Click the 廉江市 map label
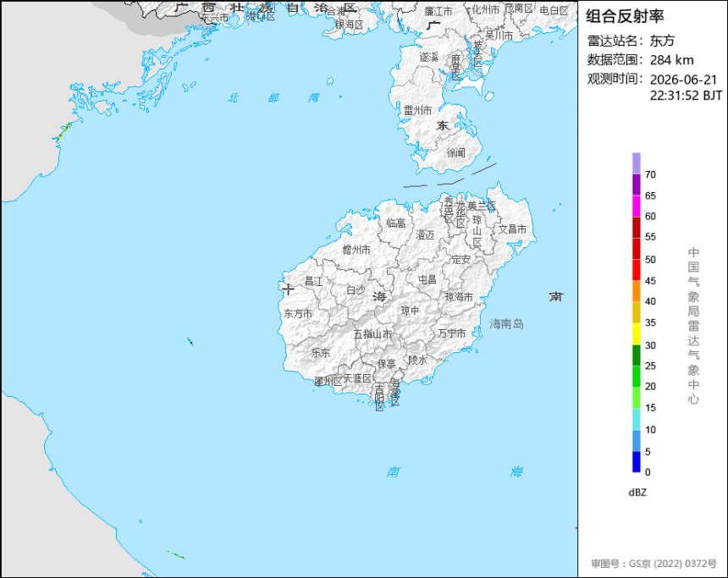Screen dimensions: 728x578 point(438,12)
